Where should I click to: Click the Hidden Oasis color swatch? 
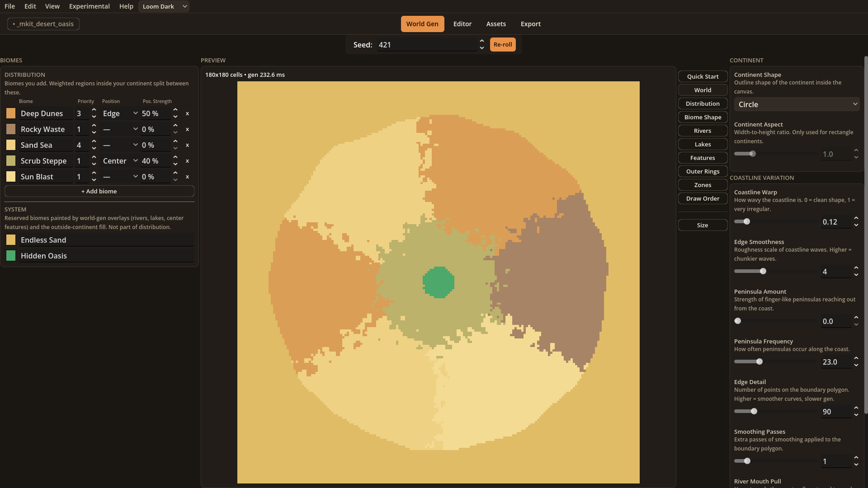[11, 256]
